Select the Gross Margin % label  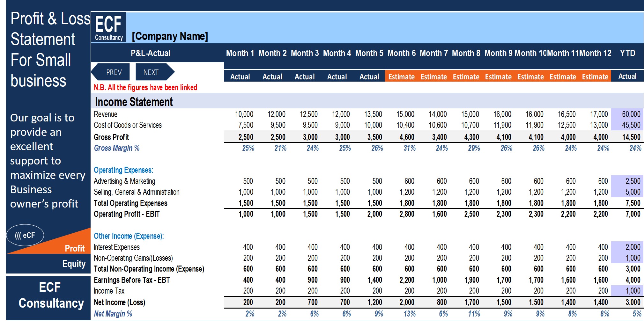pyautogui.click(x=116, y=148)
